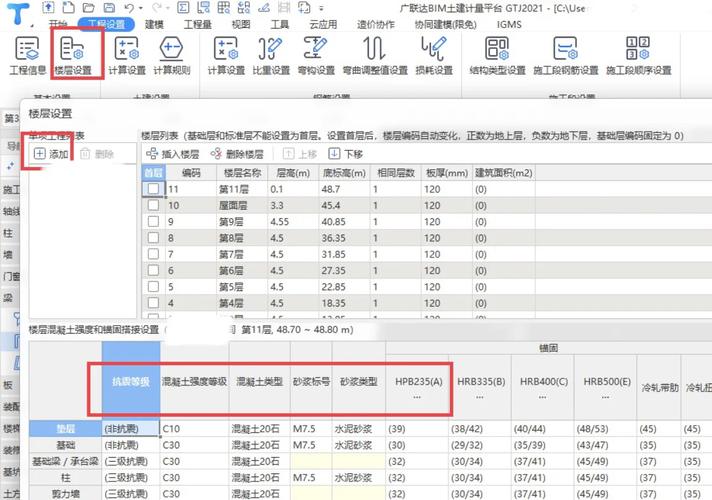712x500 pixels.
Task: Click the redo arrow icon
Action: 157,8
